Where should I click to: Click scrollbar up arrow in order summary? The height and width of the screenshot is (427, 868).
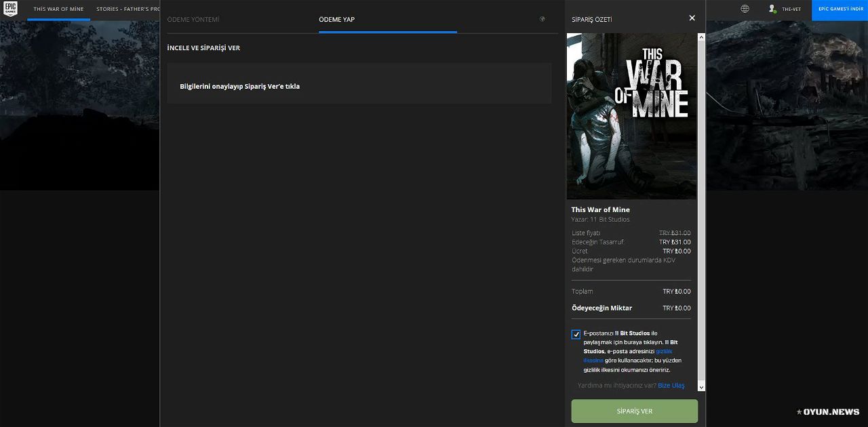click(x=702, y=37)
